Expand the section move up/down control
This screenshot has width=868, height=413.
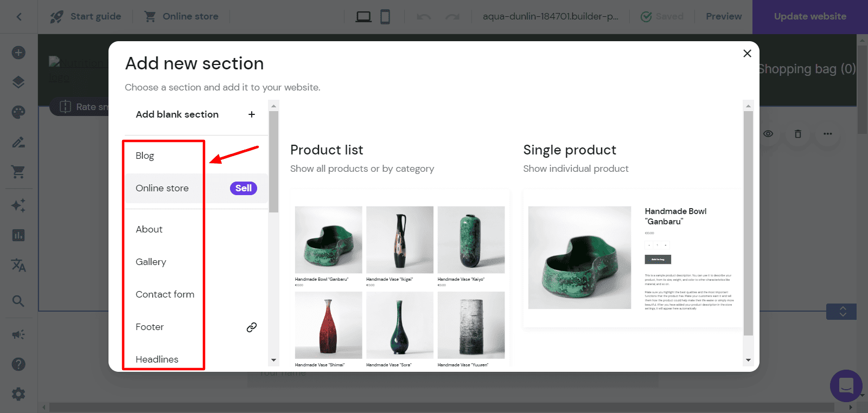click(842, 312)
